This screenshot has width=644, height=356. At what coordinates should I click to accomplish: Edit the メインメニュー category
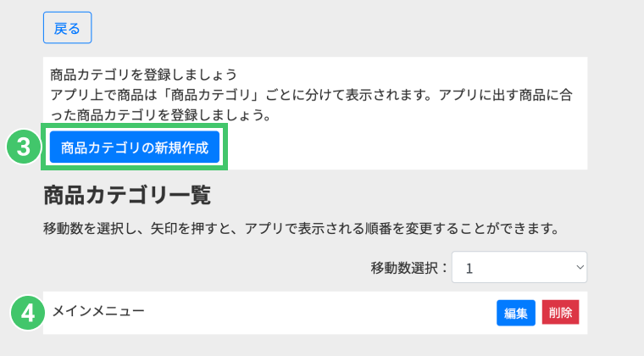pyautogui.click(x=515, y=313)
